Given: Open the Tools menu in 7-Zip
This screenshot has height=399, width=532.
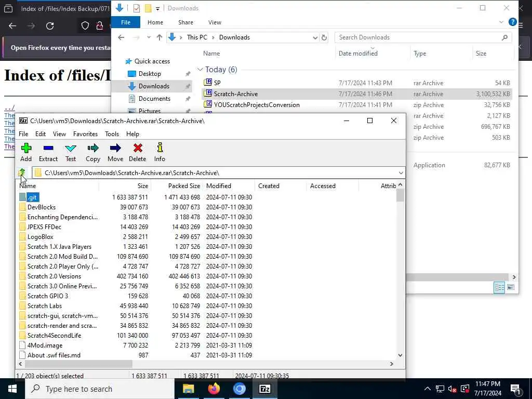Looking at the screenshot, I should (x=112, y=134).
